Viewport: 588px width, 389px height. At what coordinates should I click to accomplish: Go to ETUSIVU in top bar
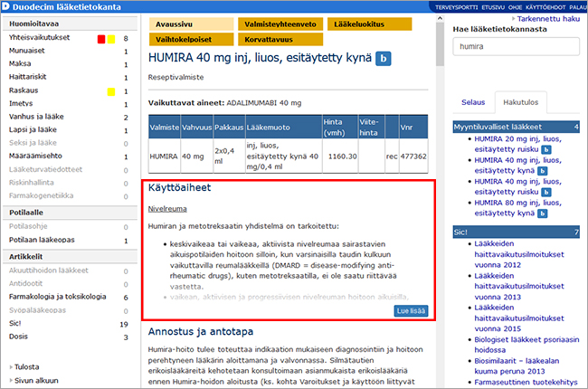pos(493,7)
